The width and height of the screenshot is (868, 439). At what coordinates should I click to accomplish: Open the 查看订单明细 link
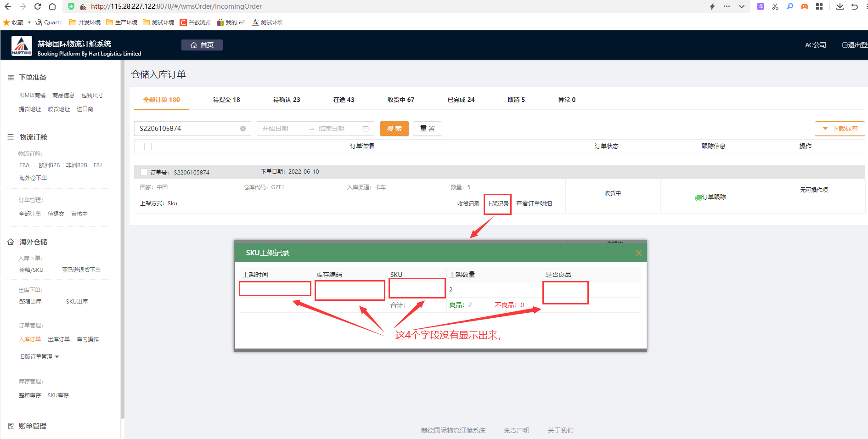(534, 204)
